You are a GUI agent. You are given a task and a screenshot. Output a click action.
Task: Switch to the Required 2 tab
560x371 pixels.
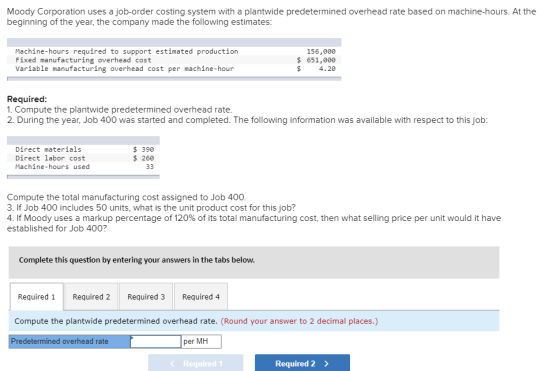91,297
